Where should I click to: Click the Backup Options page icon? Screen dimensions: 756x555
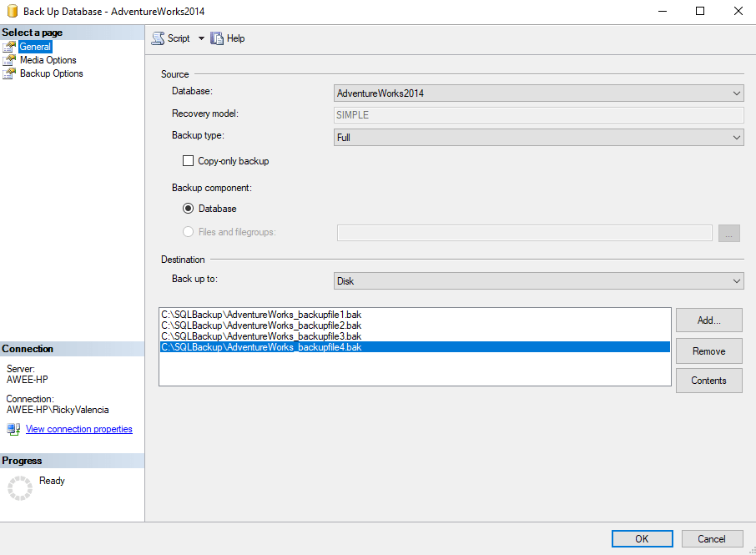(x=9, y=73)
